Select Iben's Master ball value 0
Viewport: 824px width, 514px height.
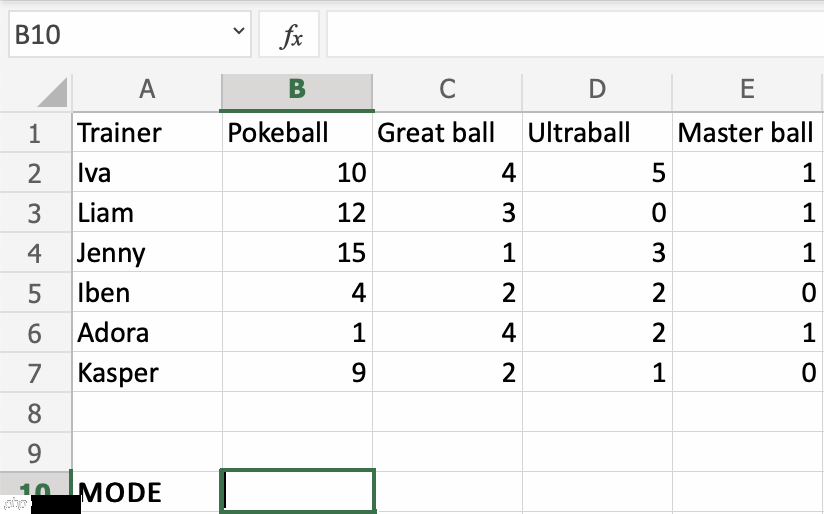747,292
